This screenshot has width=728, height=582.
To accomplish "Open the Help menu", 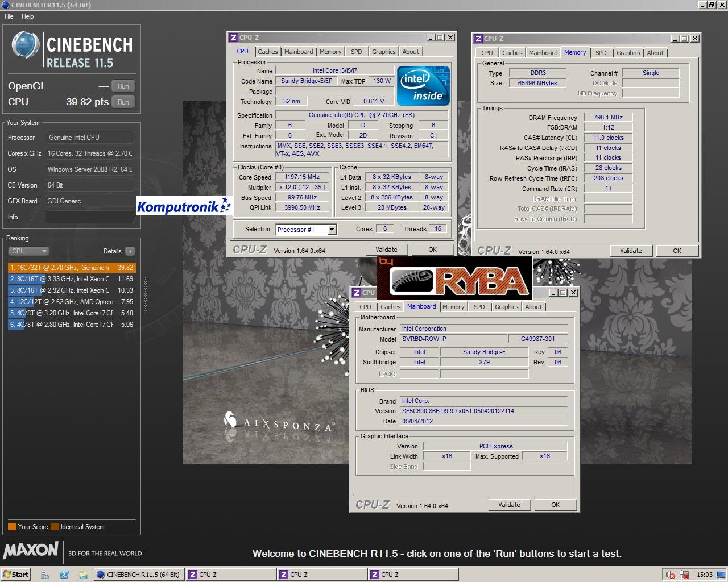I will [x=28, y=16].
